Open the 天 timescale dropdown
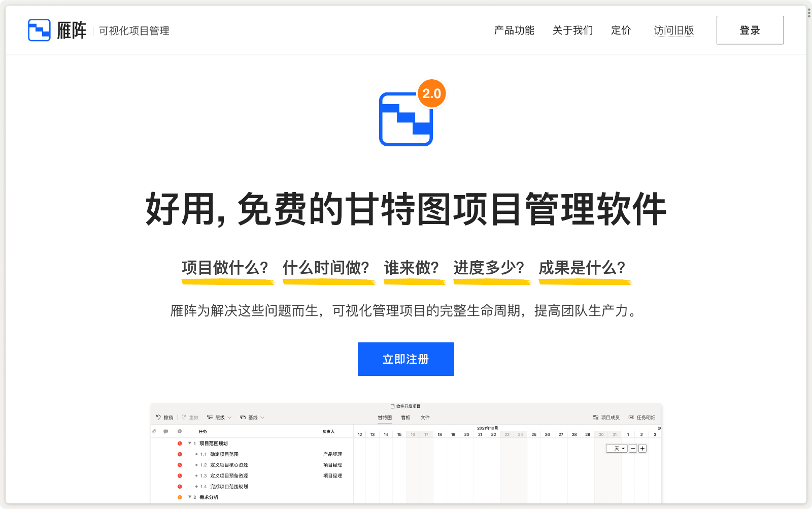The image size is (812, 509). click(x=617, y=449)
